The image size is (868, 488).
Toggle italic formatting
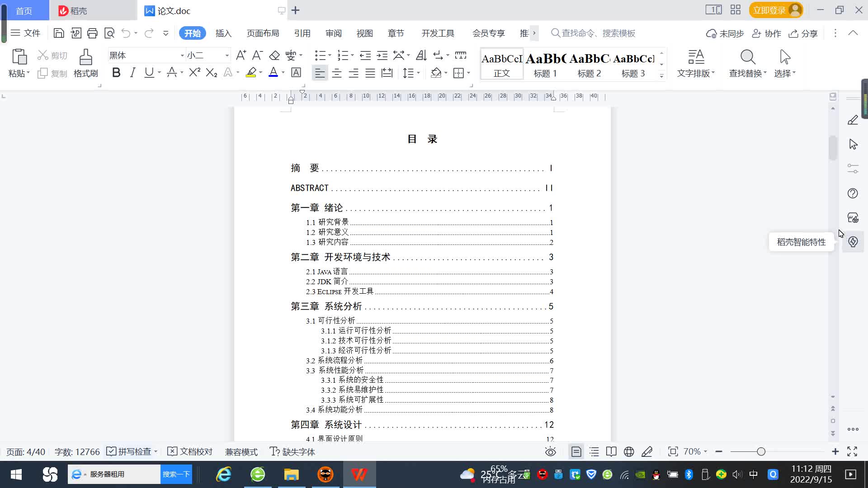pyautogui.click(x=132, y=73)
